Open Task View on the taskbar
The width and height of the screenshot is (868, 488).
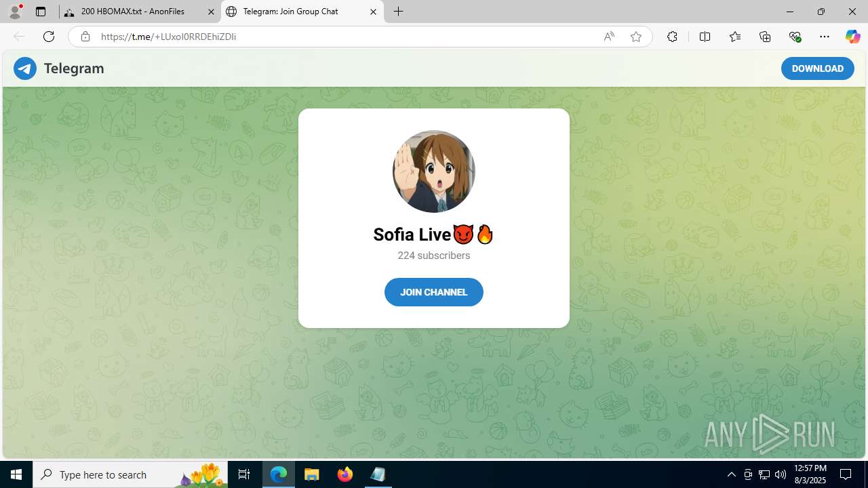point(244,474)
